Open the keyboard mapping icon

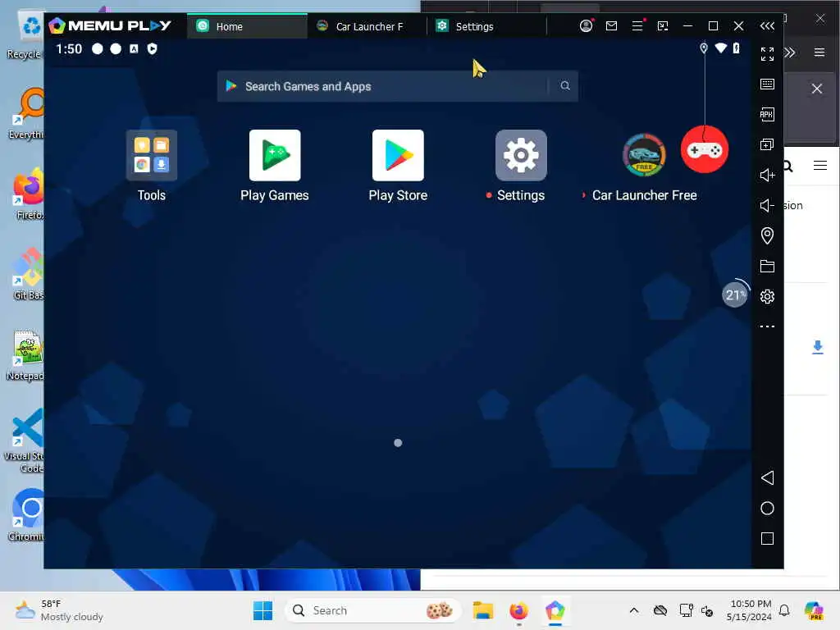tap(767, 84)
